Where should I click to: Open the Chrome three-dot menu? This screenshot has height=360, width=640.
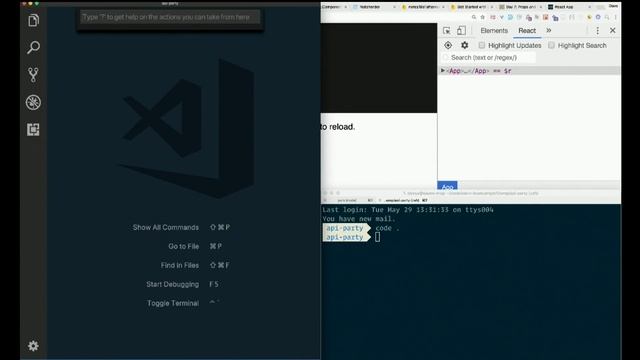(616, 17)
